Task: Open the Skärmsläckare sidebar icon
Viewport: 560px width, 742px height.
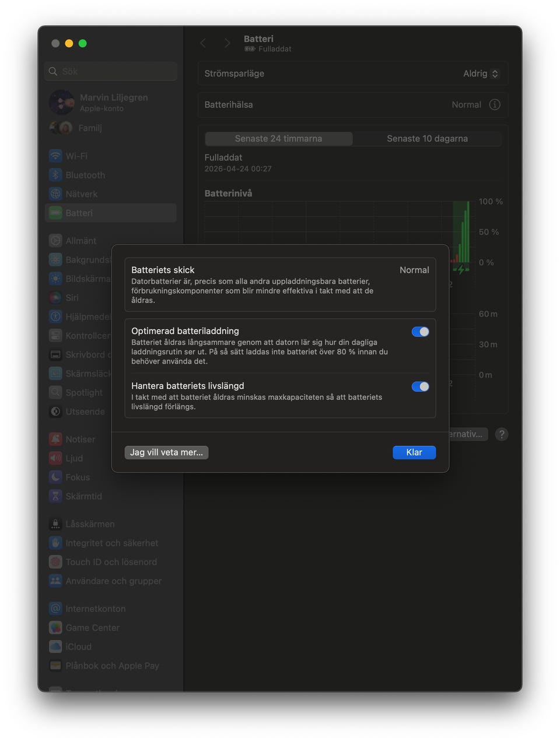Action: (x=55, y=374)
